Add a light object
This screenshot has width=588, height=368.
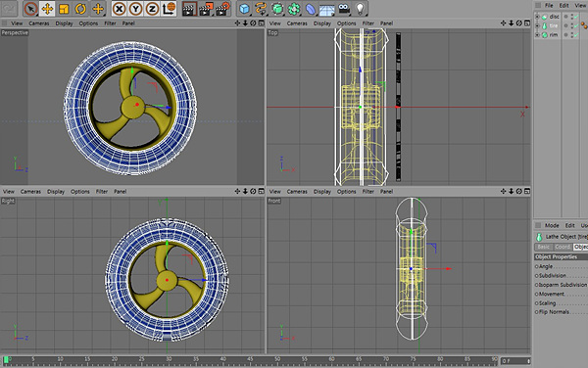pos(360,9)
